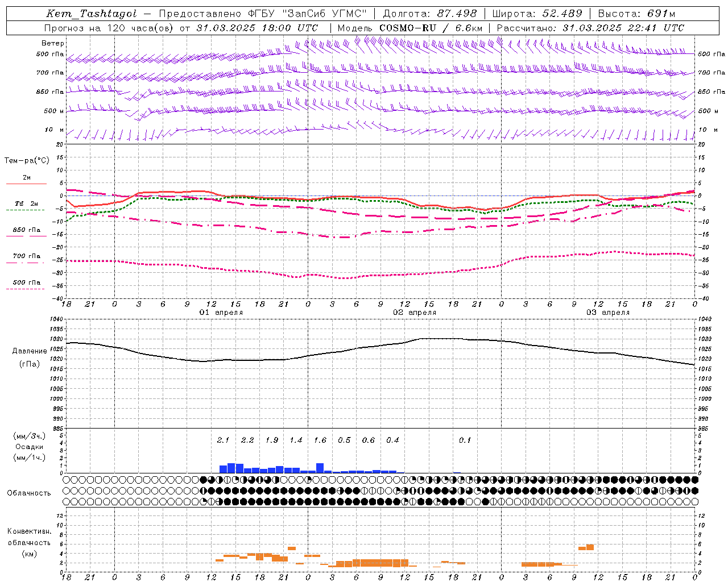Click the Модель COSMO-RU / 6.6км text

[x=409, y=28]
